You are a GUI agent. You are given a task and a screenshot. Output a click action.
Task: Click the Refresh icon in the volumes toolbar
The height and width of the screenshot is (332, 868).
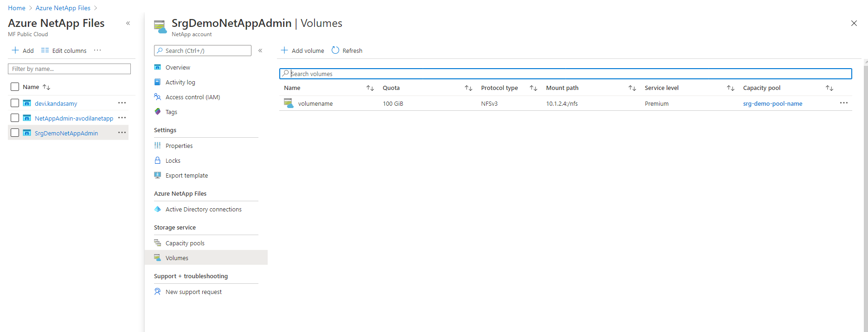335,51
